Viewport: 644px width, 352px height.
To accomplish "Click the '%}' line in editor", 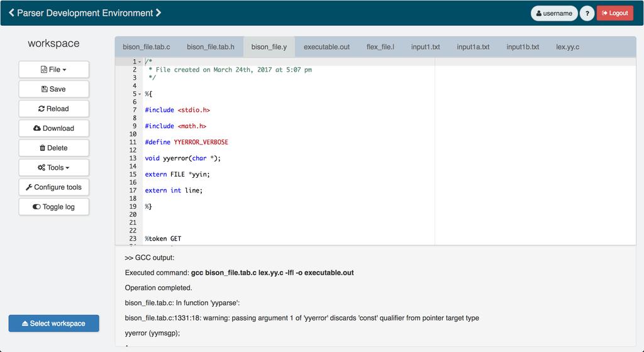I will [148, 206].
